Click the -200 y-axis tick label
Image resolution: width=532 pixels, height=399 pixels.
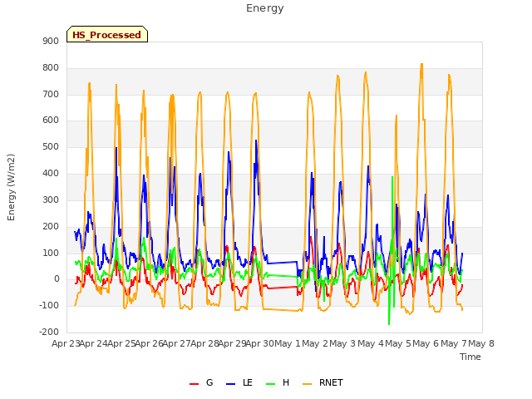click(x=49, y=332)
